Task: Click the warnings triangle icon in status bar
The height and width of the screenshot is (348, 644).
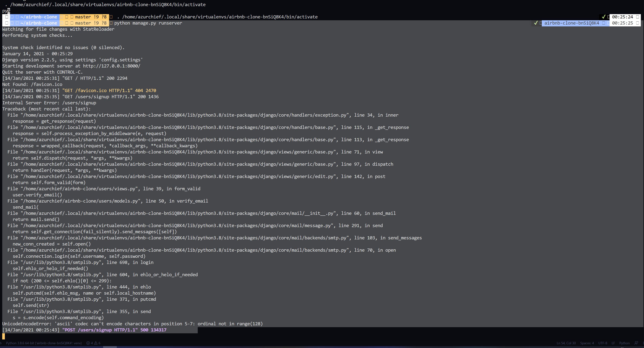Action: (96, 343)
